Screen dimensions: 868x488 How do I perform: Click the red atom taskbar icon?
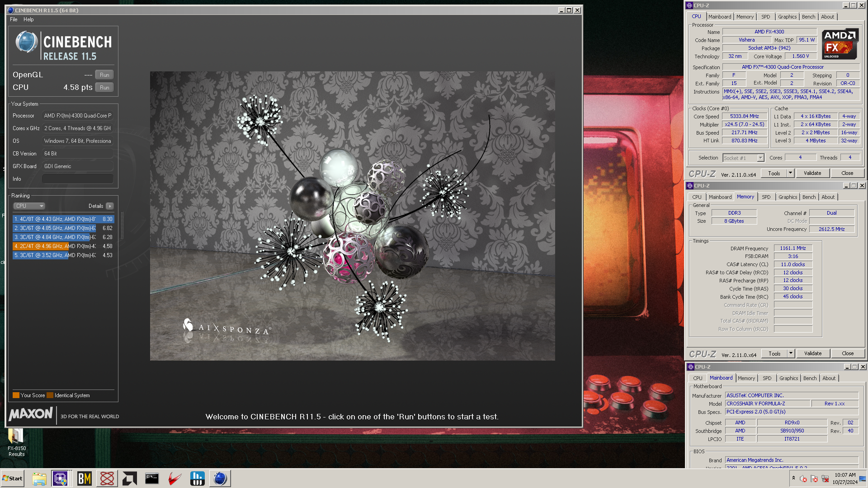tap(107, 479)
